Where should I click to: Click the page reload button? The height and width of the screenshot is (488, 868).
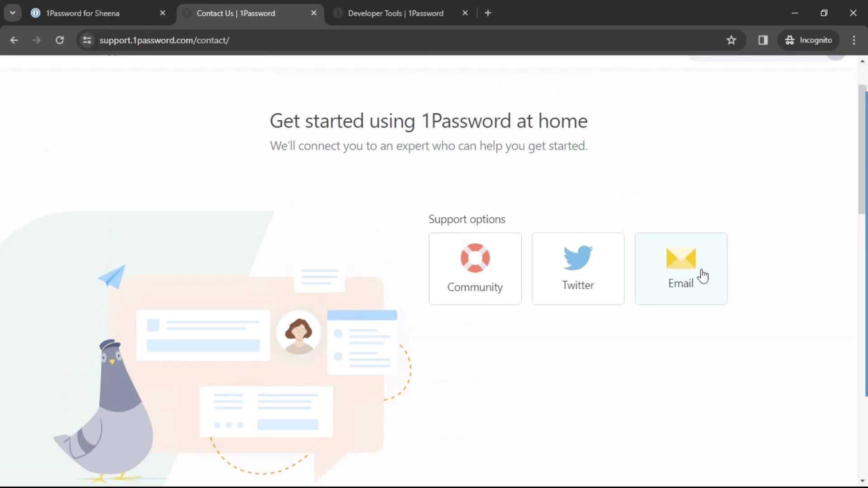point(59,40)
